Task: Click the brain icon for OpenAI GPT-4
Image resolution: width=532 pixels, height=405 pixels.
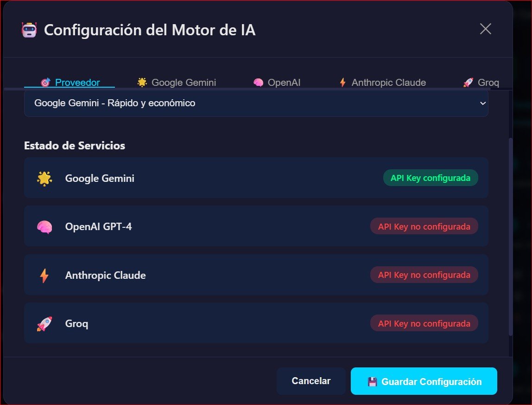Action: 44,226
